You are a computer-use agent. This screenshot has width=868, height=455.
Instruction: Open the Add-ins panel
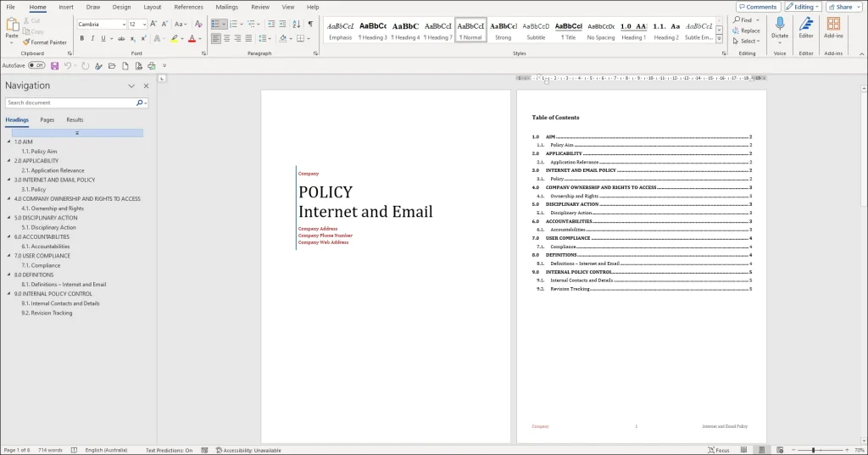click(x=833, y=28)
